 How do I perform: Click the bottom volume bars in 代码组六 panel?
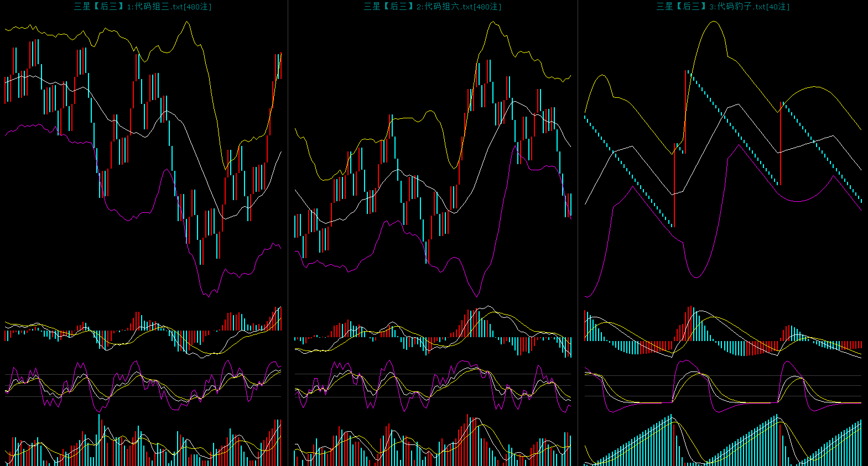[433, 445]
